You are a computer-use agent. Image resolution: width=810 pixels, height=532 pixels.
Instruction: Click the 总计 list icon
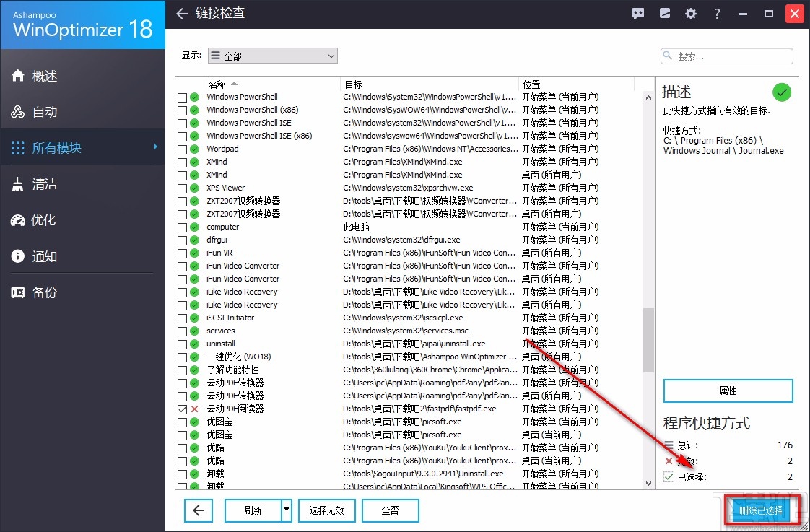[669, 445]
